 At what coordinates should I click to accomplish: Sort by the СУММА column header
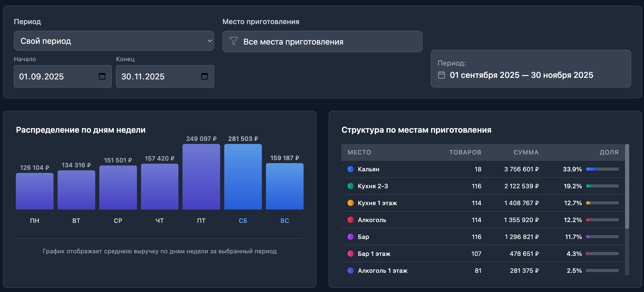coord(526,152)
